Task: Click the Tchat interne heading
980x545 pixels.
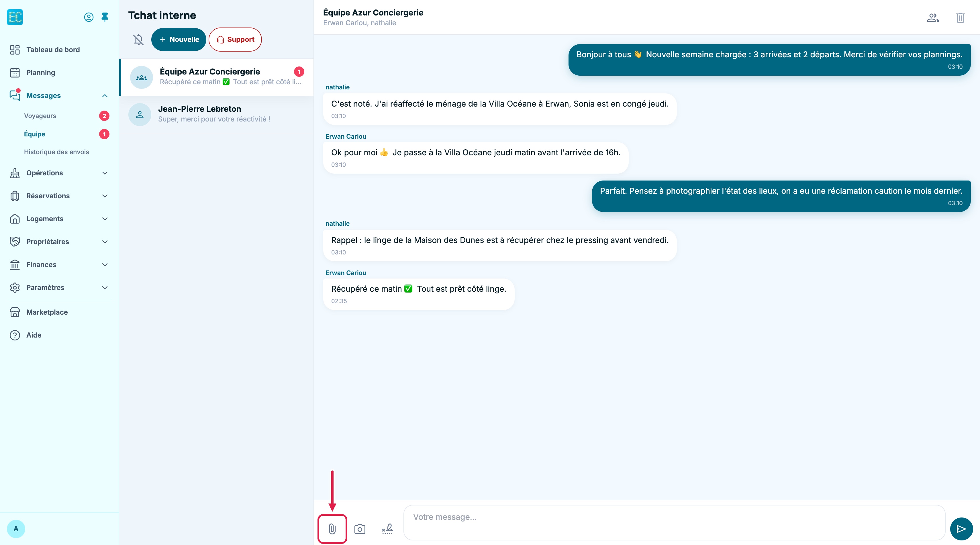Action: (162, 15)
